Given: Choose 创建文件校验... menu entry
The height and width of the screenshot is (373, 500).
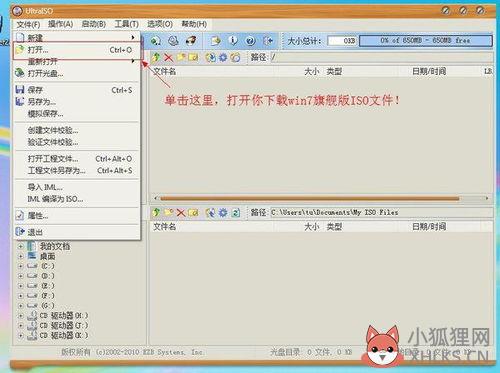Looking at the screenshot, I should point(77,130).
